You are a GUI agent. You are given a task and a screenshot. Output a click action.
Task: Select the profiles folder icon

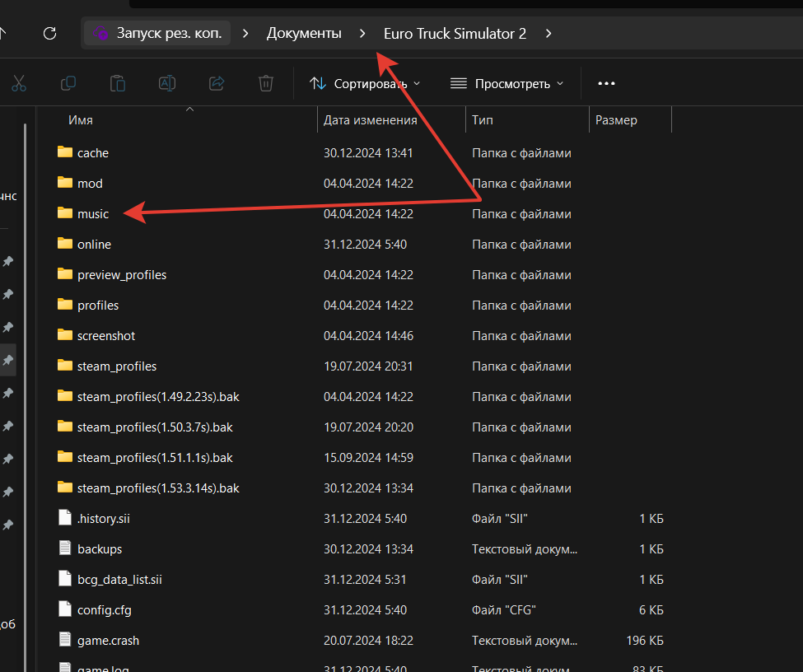[65, 305]
